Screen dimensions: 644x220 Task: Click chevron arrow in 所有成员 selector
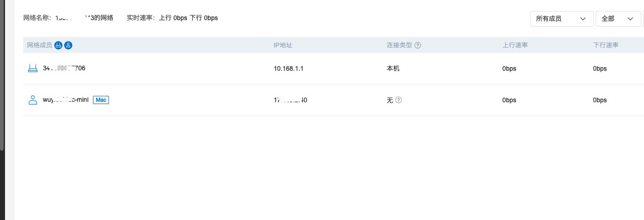pyautogui.click(x=583, y=19)
